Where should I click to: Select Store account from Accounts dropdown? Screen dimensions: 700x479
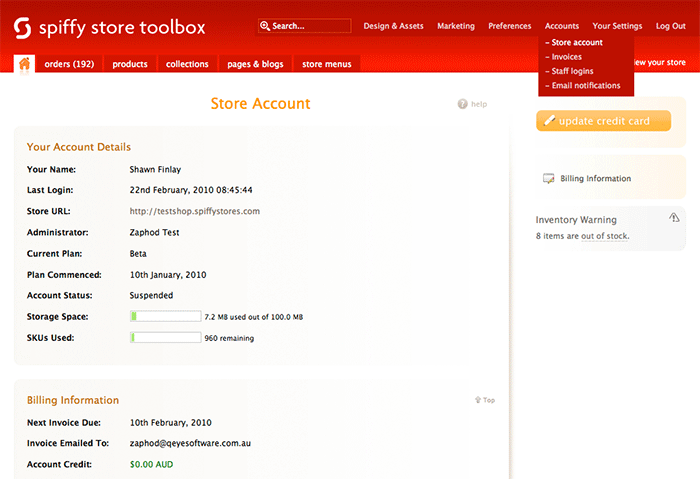577,42
